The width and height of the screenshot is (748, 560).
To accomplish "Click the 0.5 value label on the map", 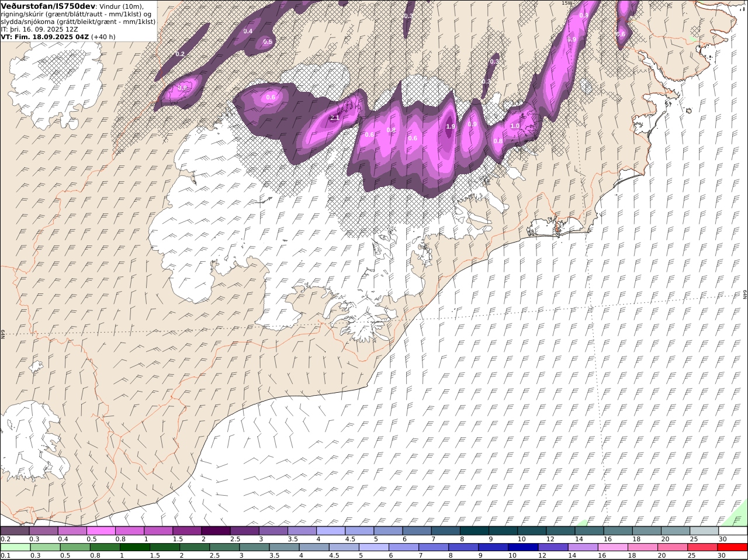I will [268, 42].
